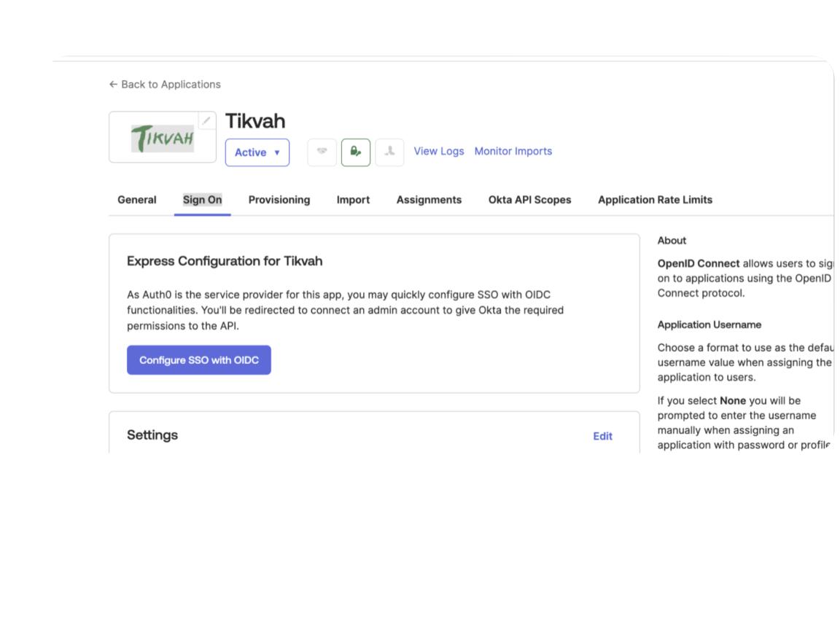Open the Application Rate Limits tab
Image resolution: width=840 pixels, height=630 pixels.
point(656,200)
